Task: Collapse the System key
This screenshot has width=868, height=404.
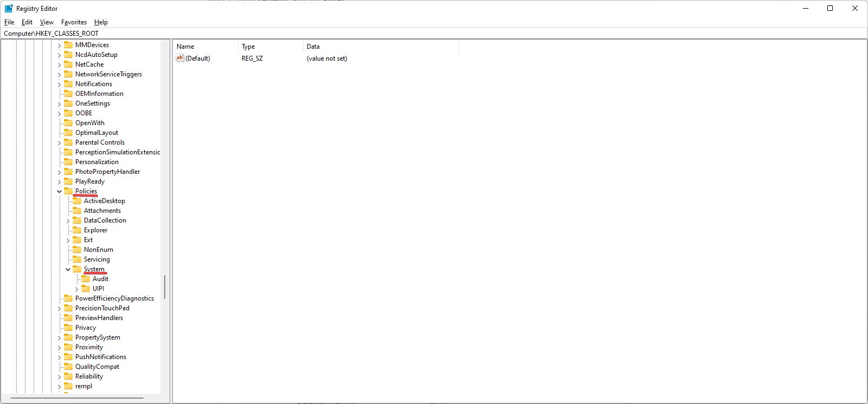Action: click(x=68, y=269)
